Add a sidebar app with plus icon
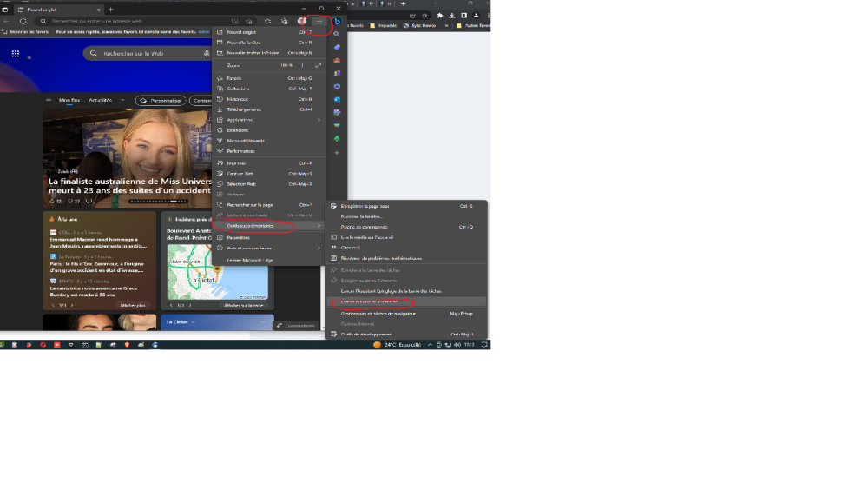 click(337, 152)
